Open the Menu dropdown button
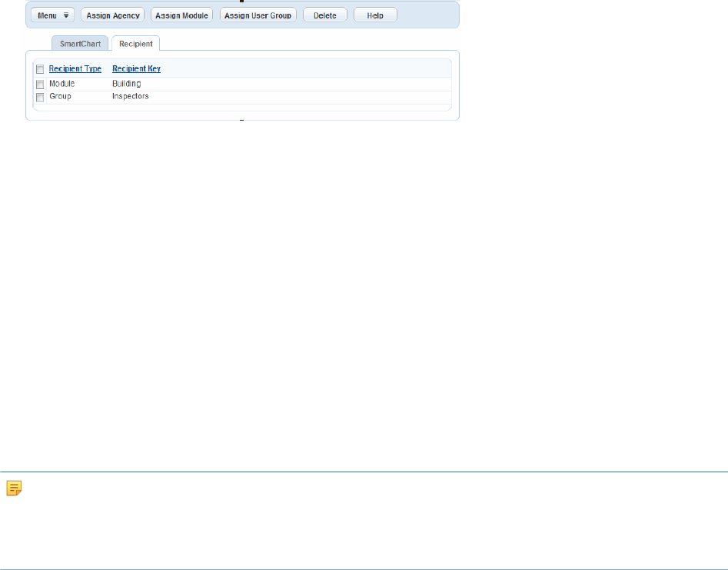The height and width of the screenshot is (570, 728). point(52,15)
